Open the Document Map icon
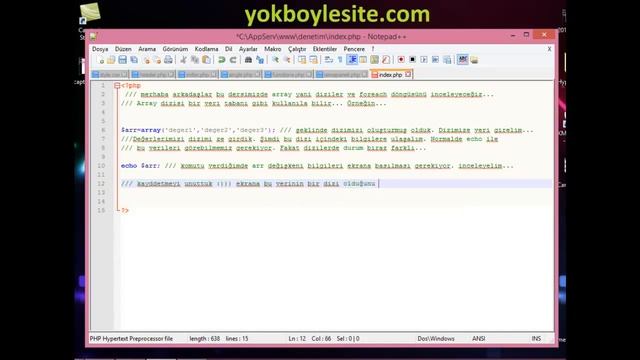640x360 pixels. [374, 60]
